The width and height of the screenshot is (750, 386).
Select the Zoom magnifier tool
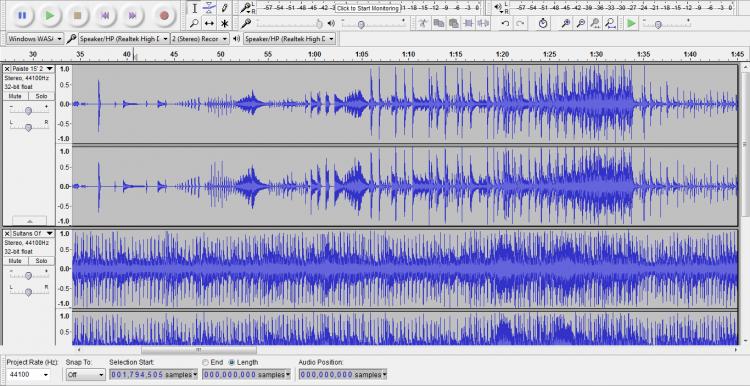194,23
